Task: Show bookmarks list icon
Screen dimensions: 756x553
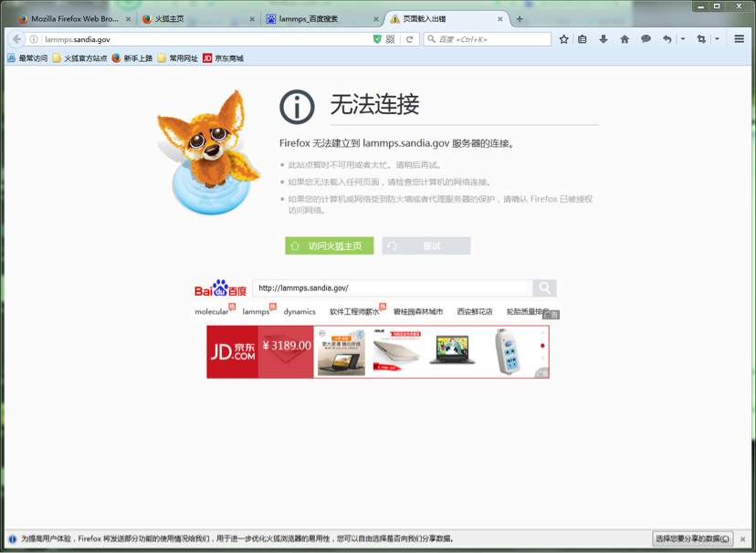Action: click(x=583, y=39)
